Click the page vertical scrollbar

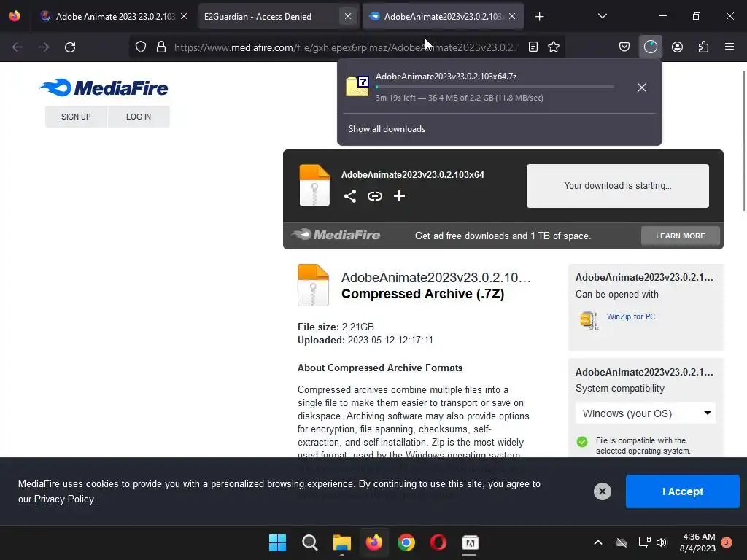744,141
